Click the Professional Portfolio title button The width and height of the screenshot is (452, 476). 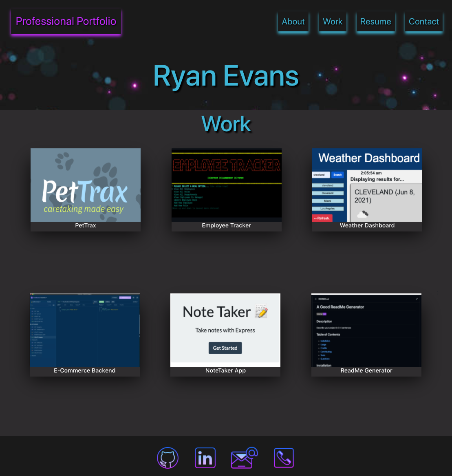[66, 22]
